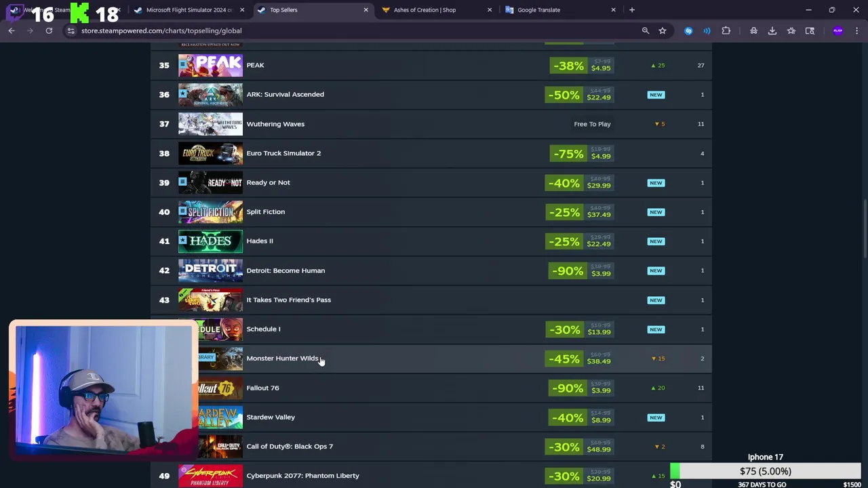Screen dimensions: 868x488
Task: Open Hades II thumbnail image
Action: coord(210,241)
